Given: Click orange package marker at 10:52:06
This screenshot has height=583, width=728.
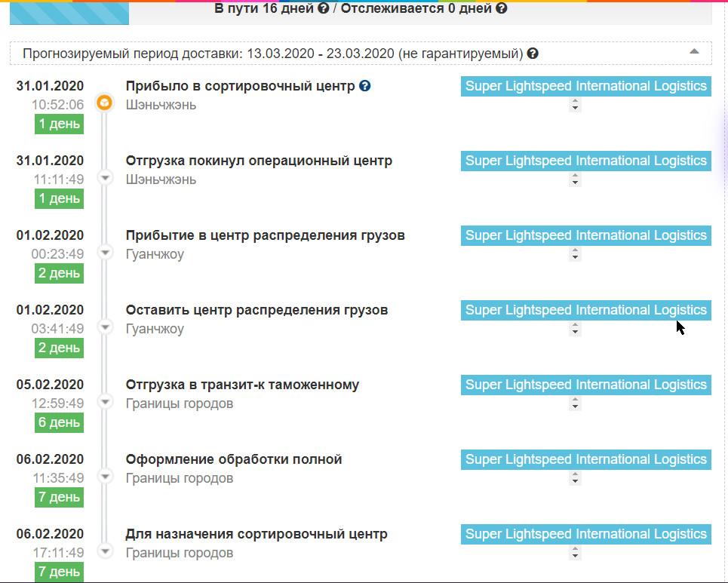Looking at the screenshot, I should point(104,103).
